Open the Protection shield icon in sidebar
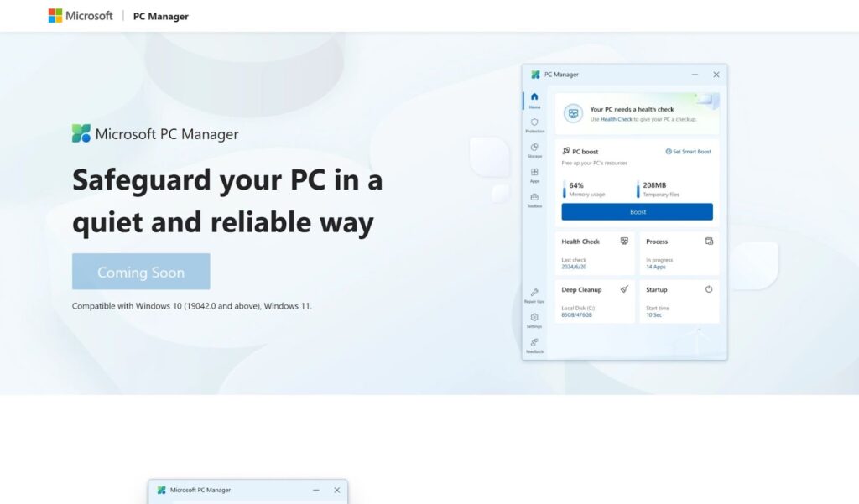859x504 pixels. (534, 125)
